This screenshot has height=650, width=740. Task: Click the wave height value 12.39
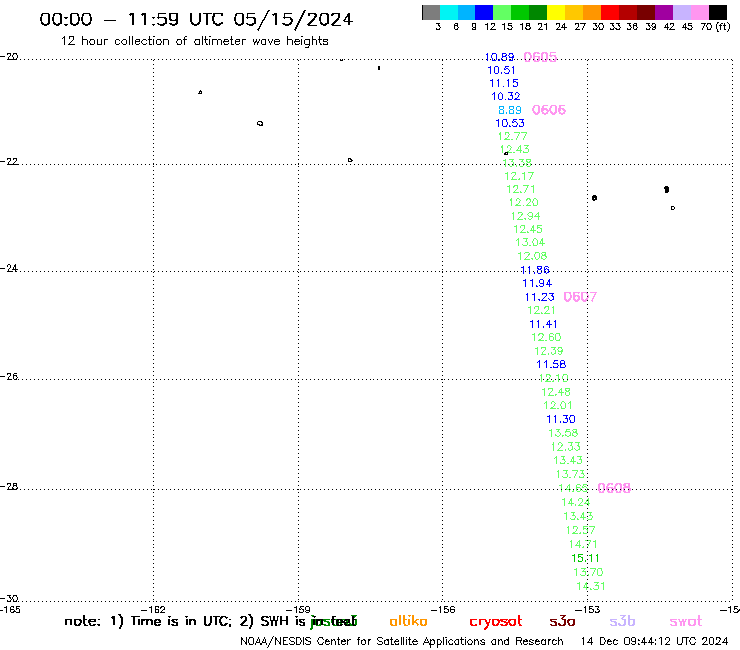click(549, 351)
